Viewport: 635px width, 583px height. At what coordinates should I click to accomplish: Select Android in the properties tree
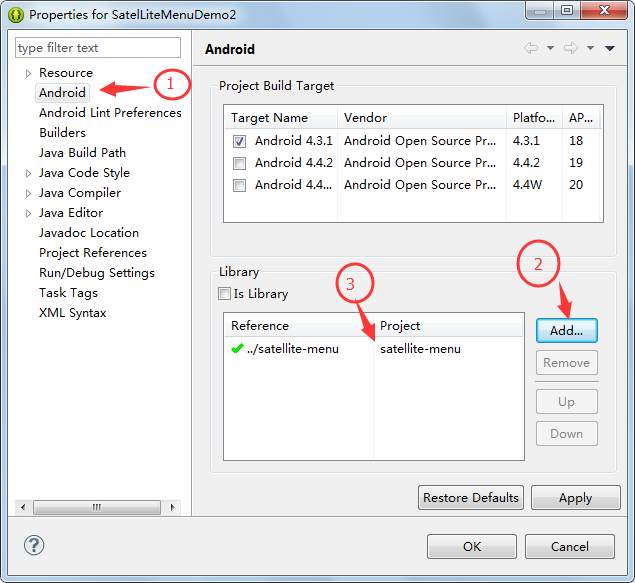click(x=62, y=93)
